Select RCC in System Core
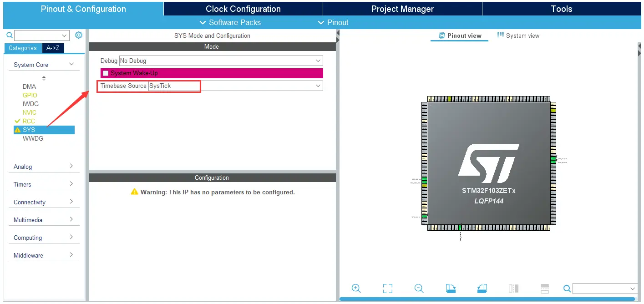644x304 pixels. tap(29, 121)
